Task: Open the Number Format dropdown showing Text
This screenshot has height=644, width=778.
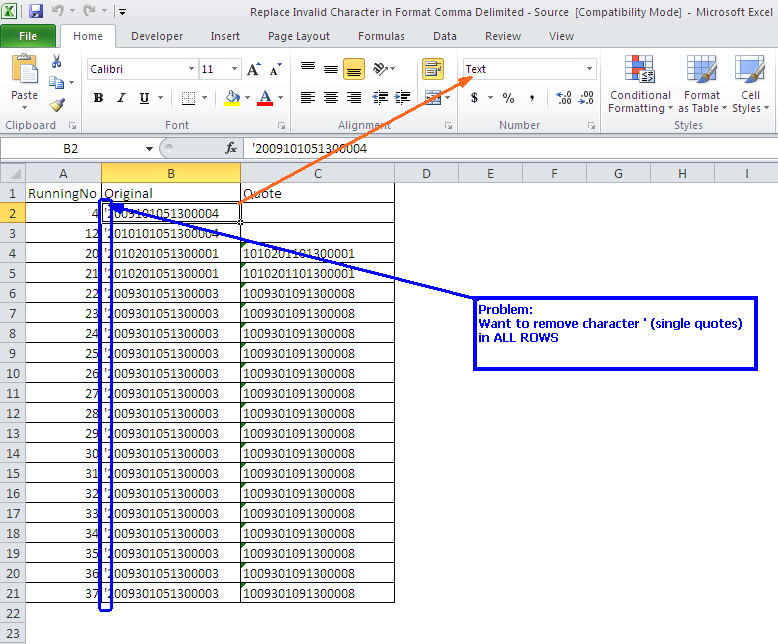Action: pyautogui.click(x=589, y=69)
